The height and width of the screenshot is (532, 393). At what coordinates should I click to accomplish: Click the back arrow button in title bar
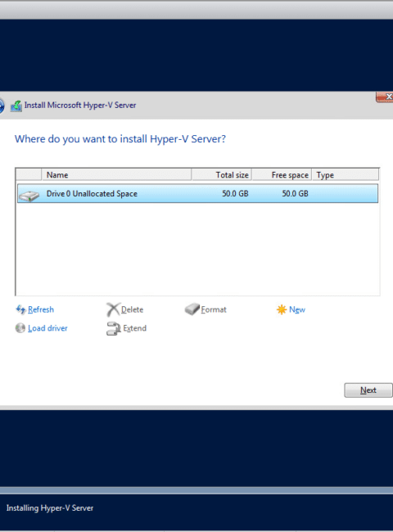pos(2,106)
